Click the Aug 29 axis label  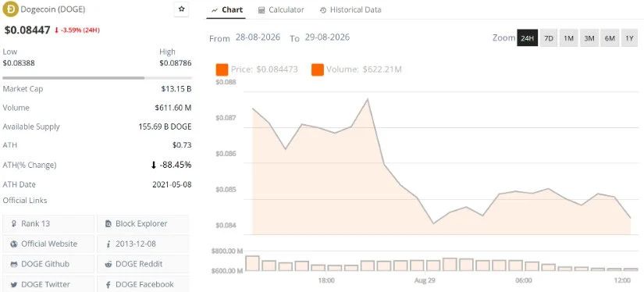point(425,281)
